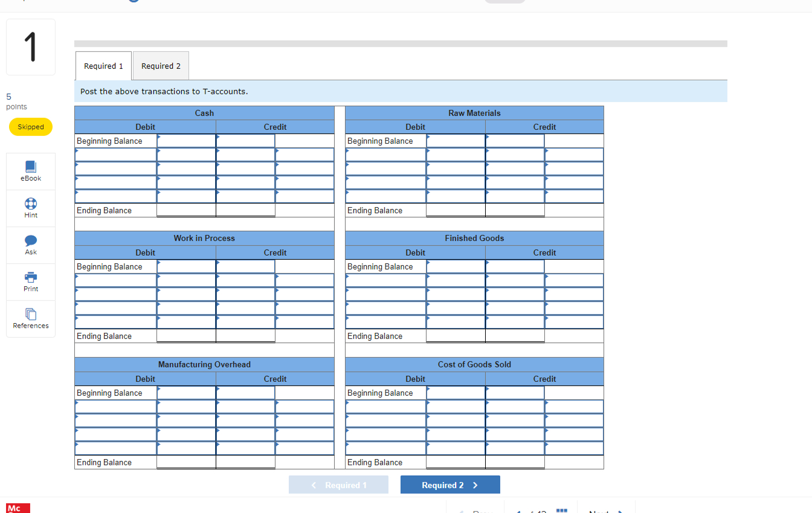Screen dimensions: 812x513
Task: Click chevron arrow on Required 2 button
Action: pyautogui.click(x=475, y=485)
